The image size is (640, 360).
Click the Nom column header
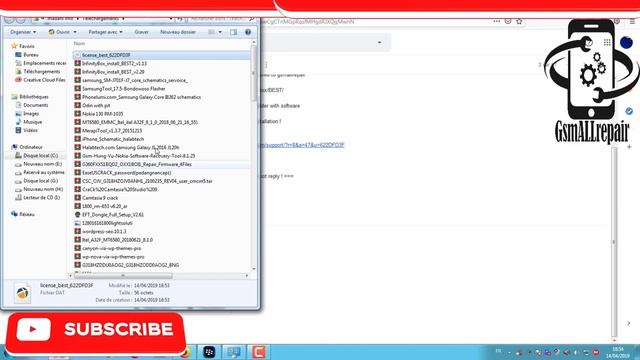(x=80, y=43)
